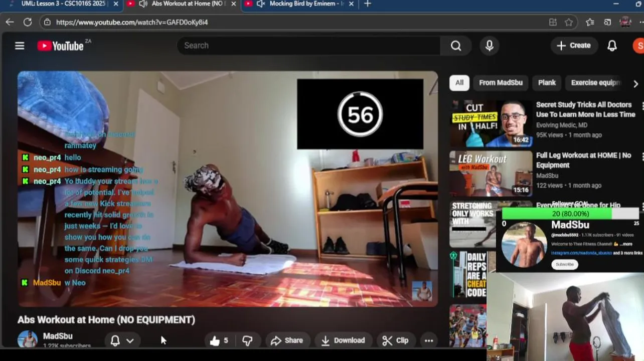Click the Evolving Medic, MD channel name
This screenshot has width=644, height=361.
[x=561, y=125]
